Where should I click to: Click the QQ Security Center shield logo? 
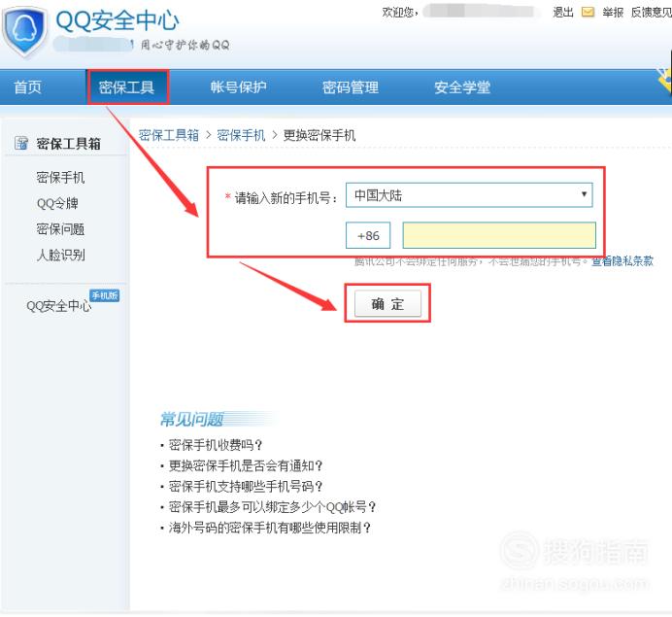24,31
